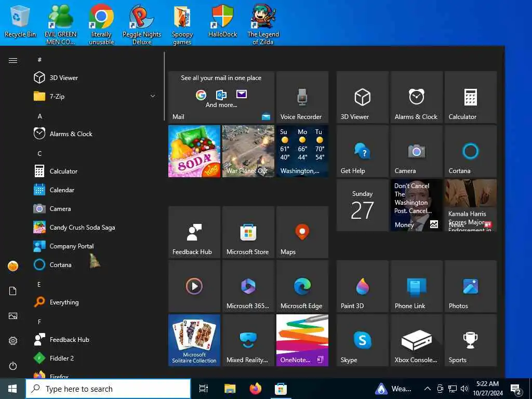Open Task View on the taskbar
This screenshot has width=532, height=399.
(204, 389)
